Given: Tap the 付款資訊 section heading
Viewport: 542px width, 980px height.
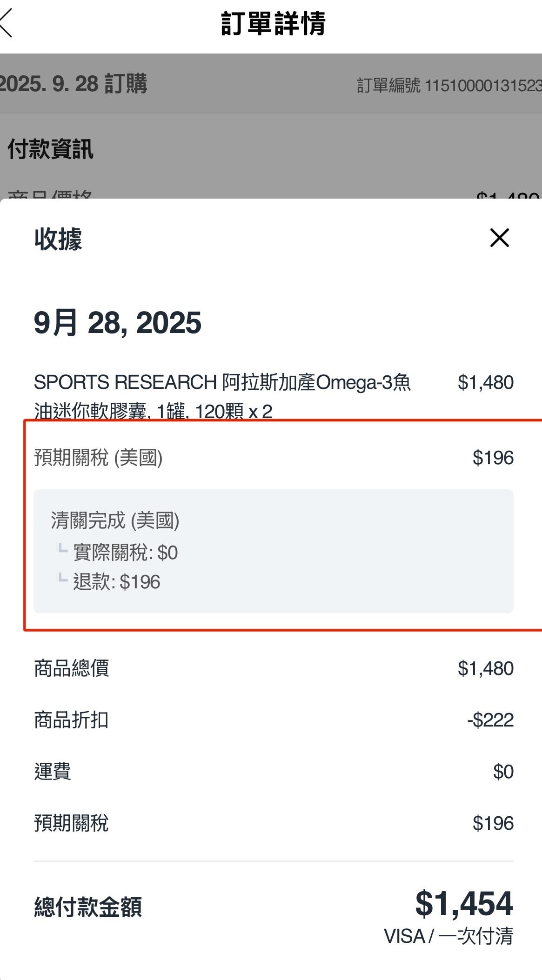Looking at the screenshot, I should 51,149.
